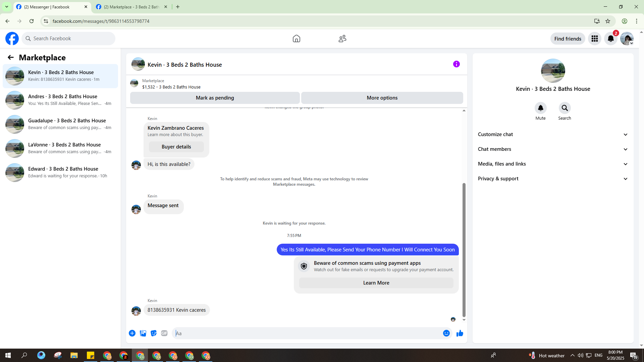Open the notifications bell in header
The height and width of the screenshot is (362, 644).
610,39
